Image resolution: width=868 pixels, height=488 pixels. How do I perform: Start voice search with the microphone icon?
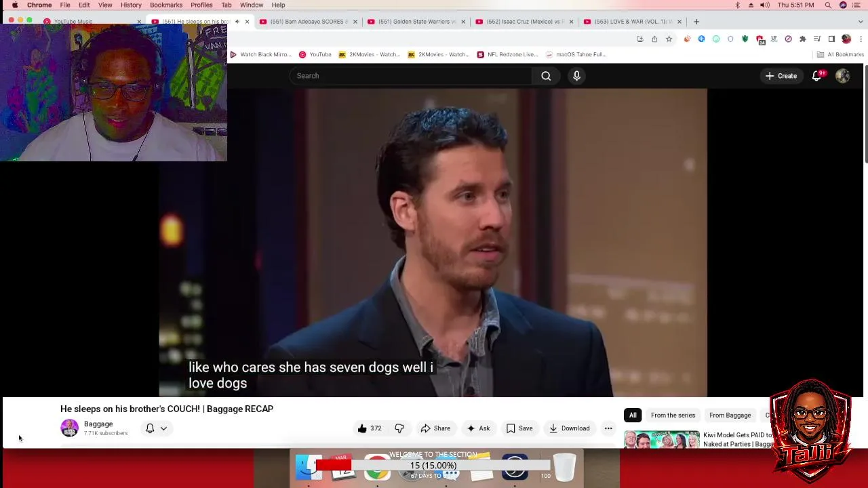tap(576, 76)
